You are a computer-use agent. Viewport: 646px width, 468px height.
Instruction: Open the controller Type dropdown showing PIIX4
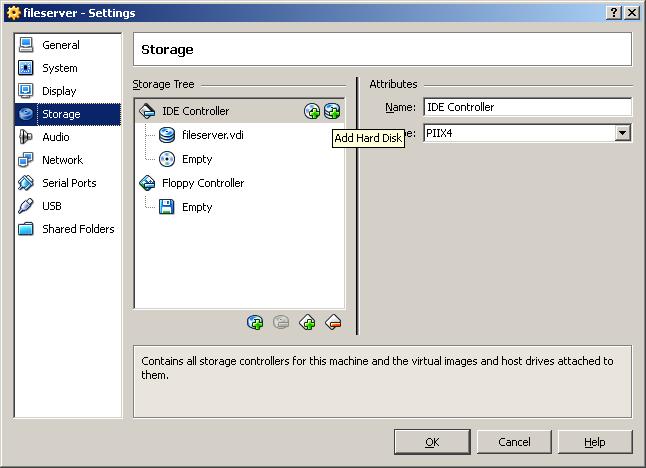[x=527, y=133]
